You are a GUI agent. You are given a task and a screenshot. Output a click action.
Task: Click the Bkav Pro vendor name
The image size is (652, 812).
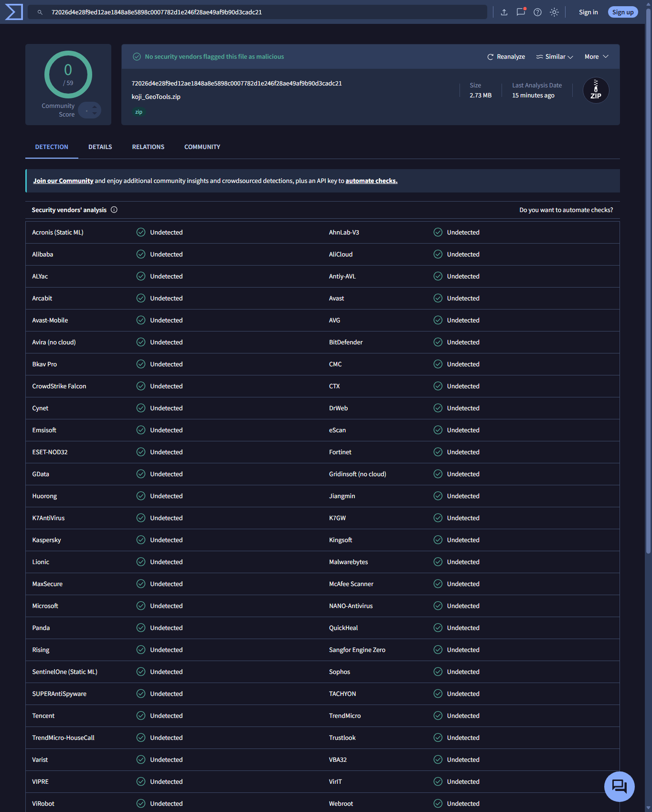click(x=44, y=364)
